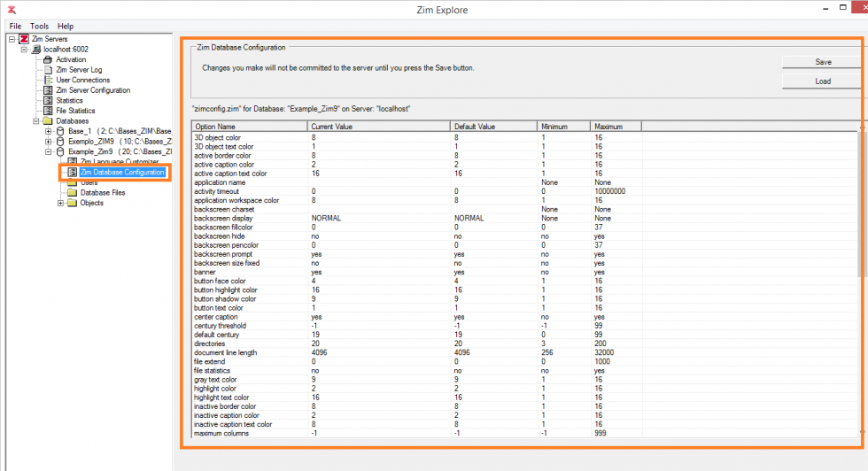Click the File Statistics icon
The image size is (868, 471).
48,111
